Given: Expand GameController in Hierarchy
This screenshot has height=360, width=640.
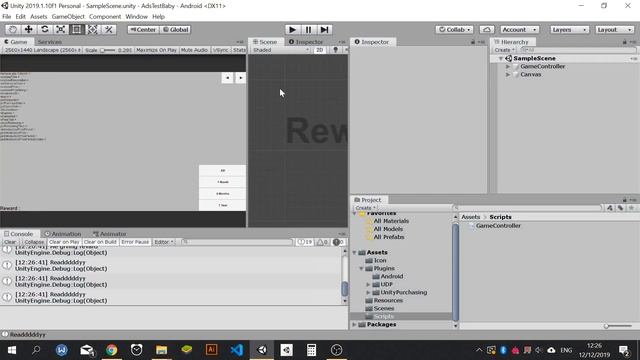Looking at the screenshot, I should 508,67.
